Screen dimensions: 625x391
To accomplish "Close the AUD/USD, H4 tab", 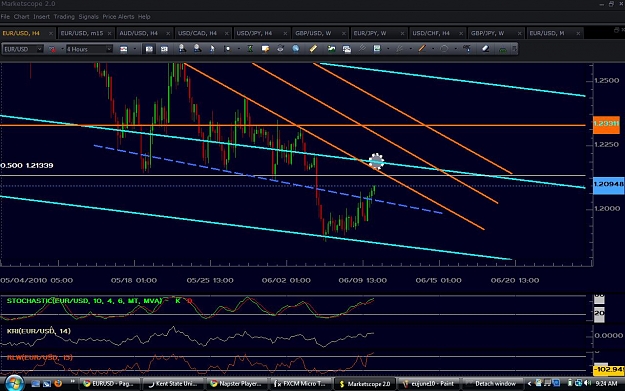I will tap(168, 33).
